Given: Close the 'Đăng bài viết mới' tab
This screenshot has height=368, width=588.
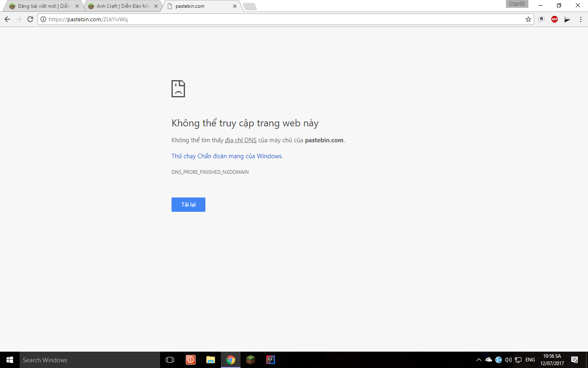Looking at the screenshot, I should (x=77, y=6).
